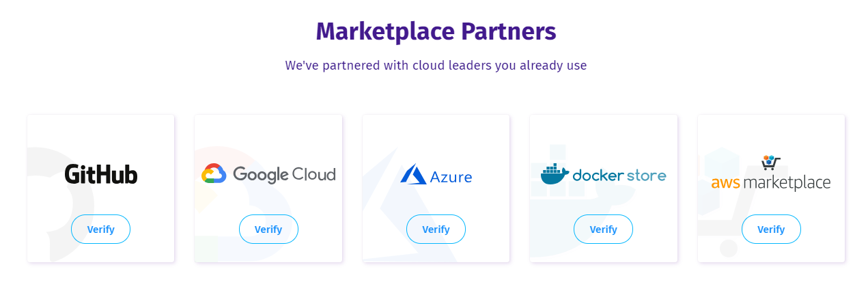Click Verify in the Docker Store card

click(x=603, y=229)
